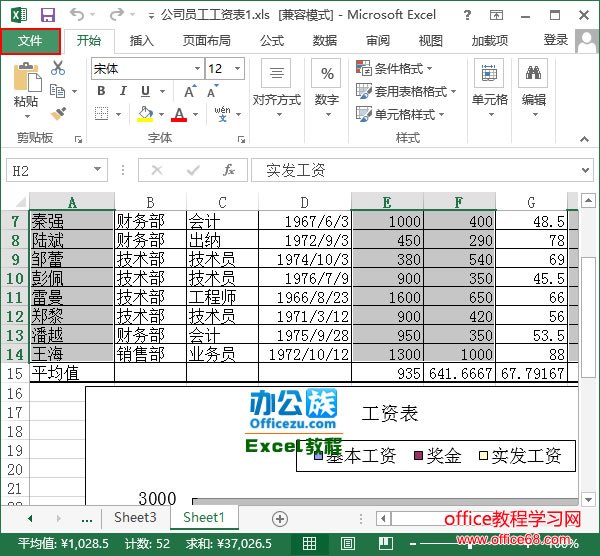Open underline style dropdown arrow
This screenshot has width=600, height=556.
point(163,91)
